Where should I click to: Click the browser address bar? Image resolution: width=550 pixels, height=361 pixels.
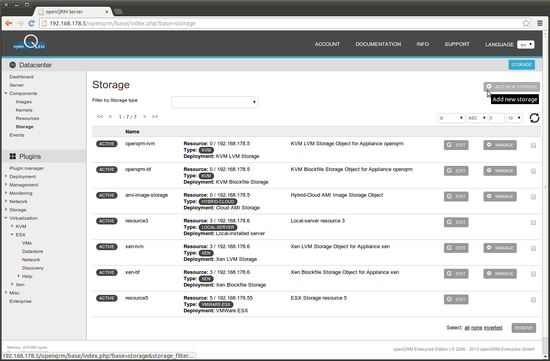click(281, 24)
